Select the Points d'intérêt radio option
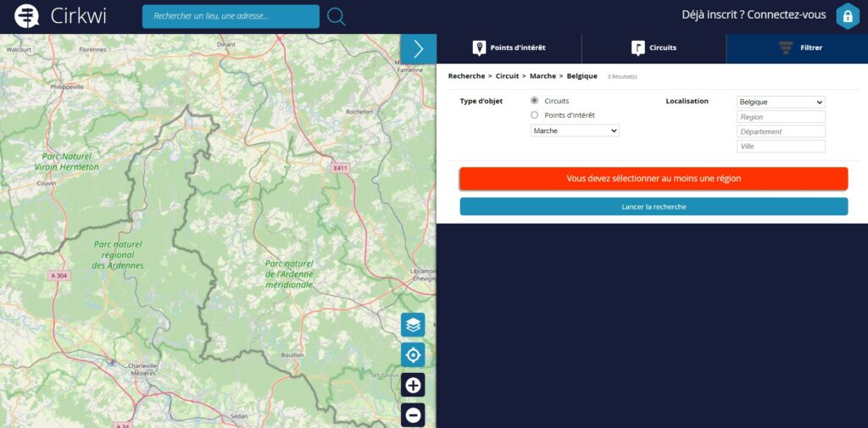This screenshot has height=428, width=868. coord(534,115)
